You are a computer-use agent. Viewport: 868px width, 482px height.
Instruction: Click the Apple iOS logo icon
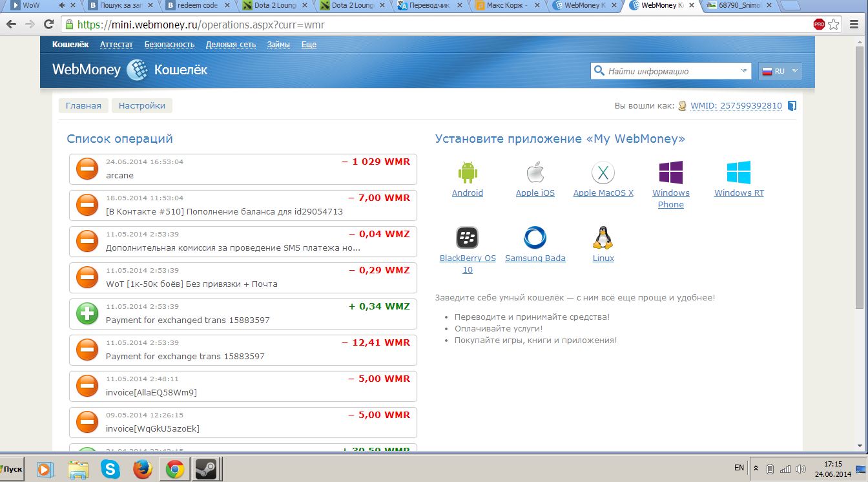point(535,173)
